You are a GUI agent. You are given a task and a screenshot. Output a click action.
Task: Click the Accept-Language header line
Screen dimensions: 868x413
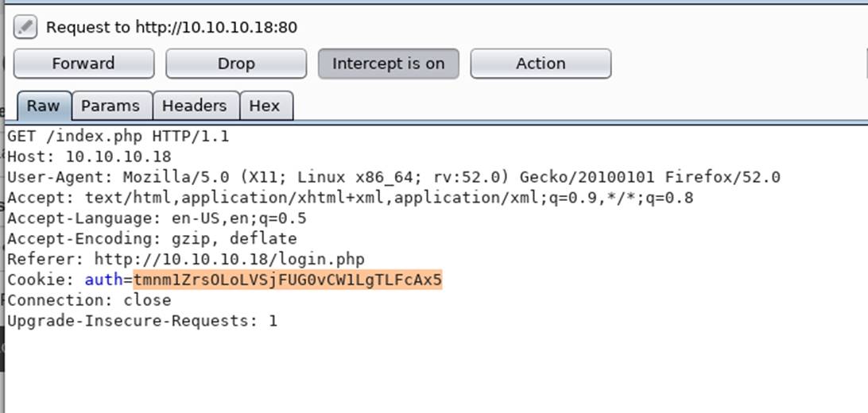[x=157, y=218]
